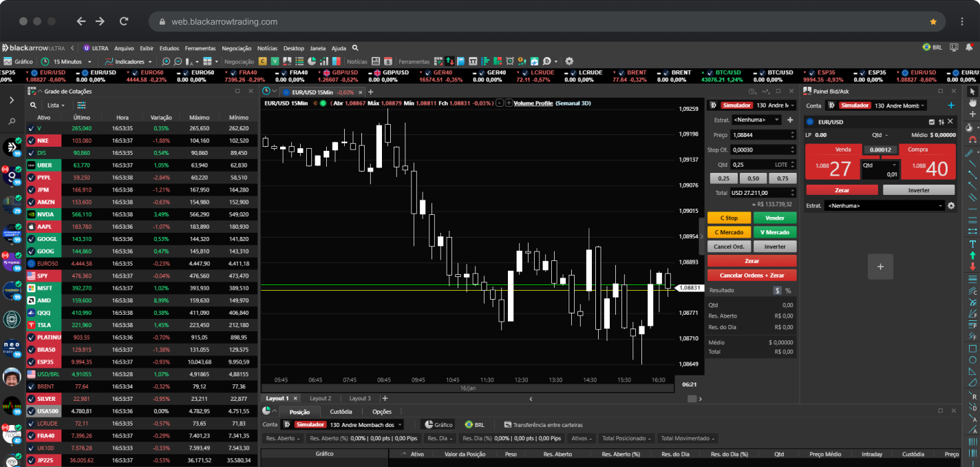Click the Cancelar Ordens + Zerar button
The width and height of the screenshot is (980, 467).
click(x=752, y=275)
